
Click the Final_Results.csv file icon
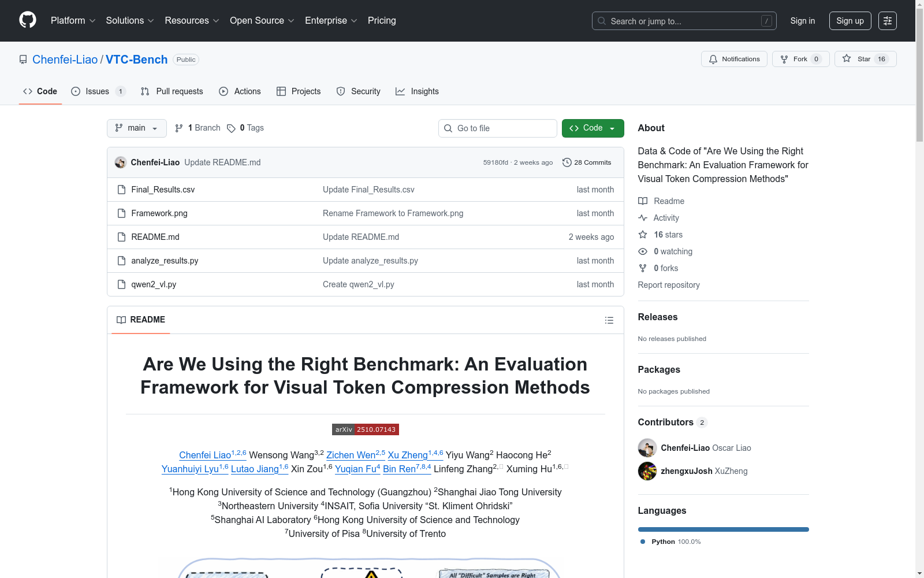pos(121,190)
